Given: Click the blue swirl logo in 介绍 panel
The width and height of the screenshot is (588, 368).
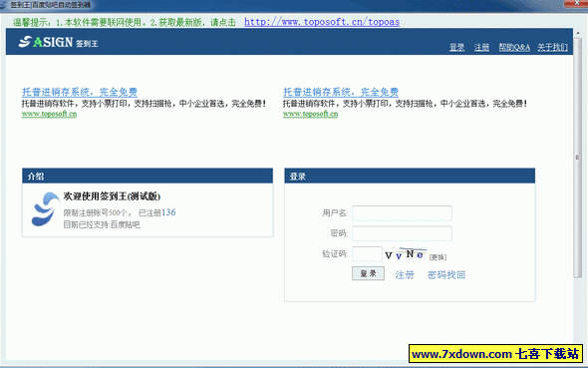Looking at the screenshot, I should [45, 209].
